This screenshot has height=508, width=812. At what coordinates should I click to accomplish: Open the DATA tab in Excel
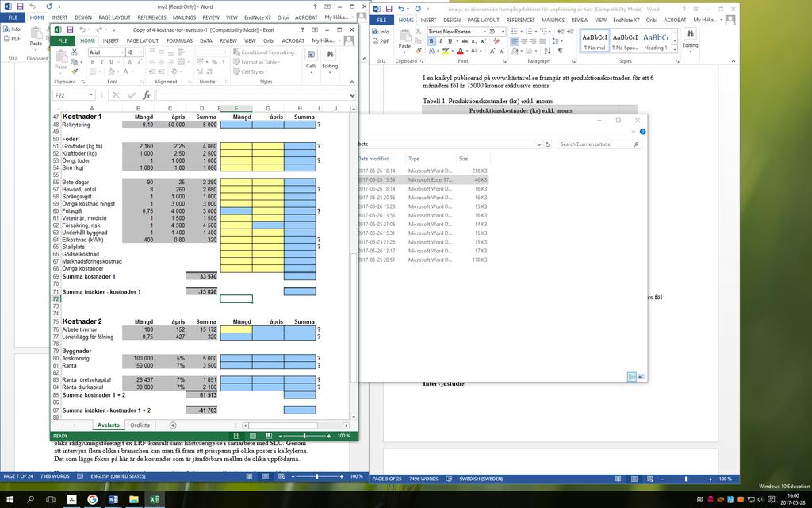pos(206,41)
